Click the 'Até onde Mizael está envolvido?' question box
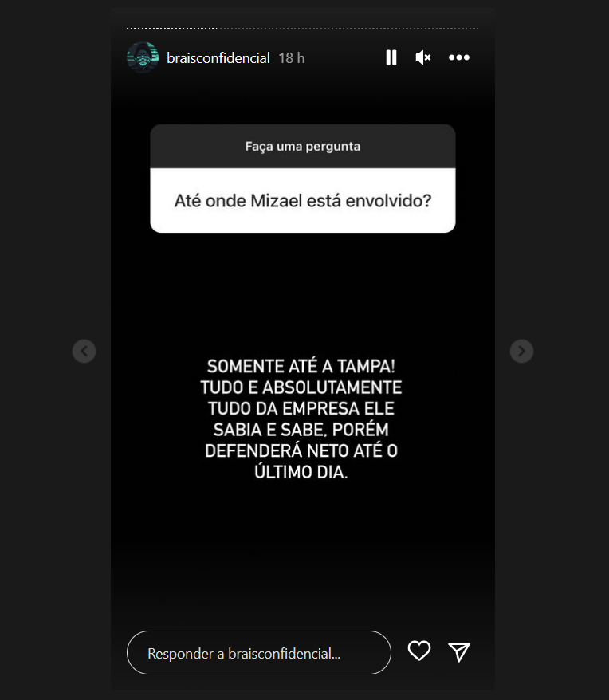The height and width of the screenshot is (700, 609). (303, 200)
